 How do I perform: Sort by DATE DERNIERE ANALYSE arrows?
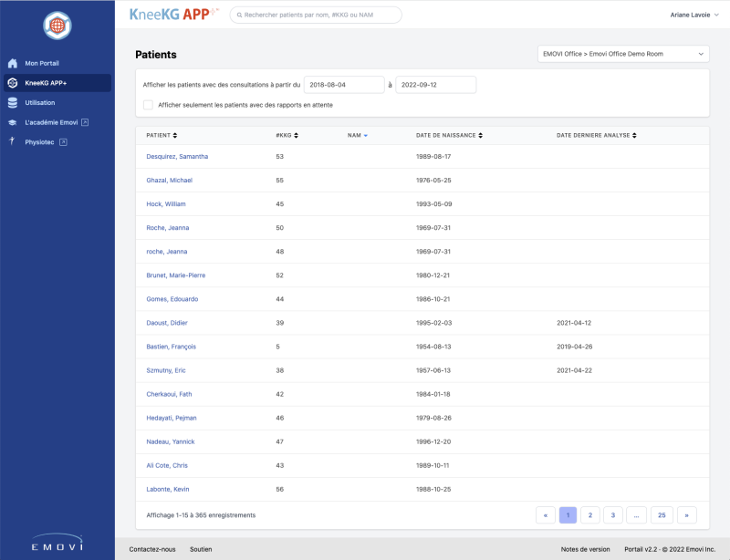pos(634,136)
